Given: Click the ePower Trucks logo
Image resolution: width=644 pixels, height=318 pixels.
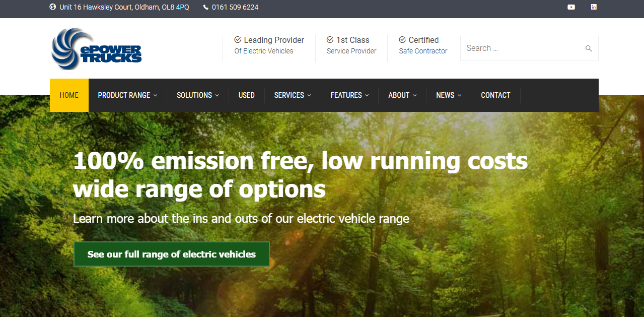Looking at the screenshot, I should coord(96,48).
